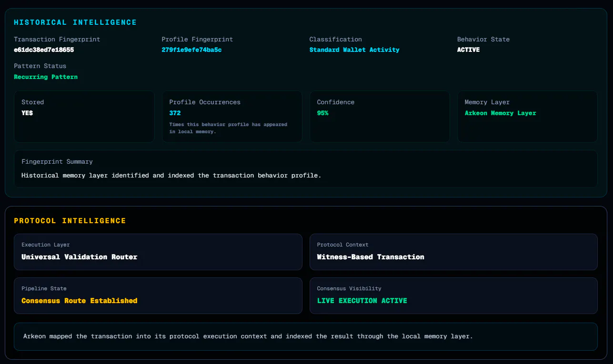Click the Universal Validation Router value
Viewport: 613px width, 364px height.
click(80, 257)
